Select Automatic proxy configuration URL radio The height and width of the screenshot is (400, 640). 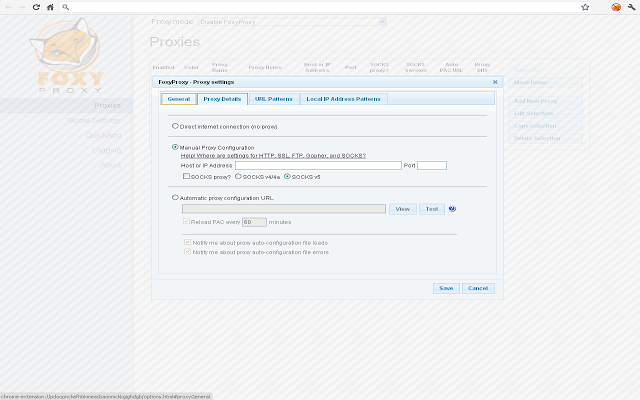pos(175,197)
